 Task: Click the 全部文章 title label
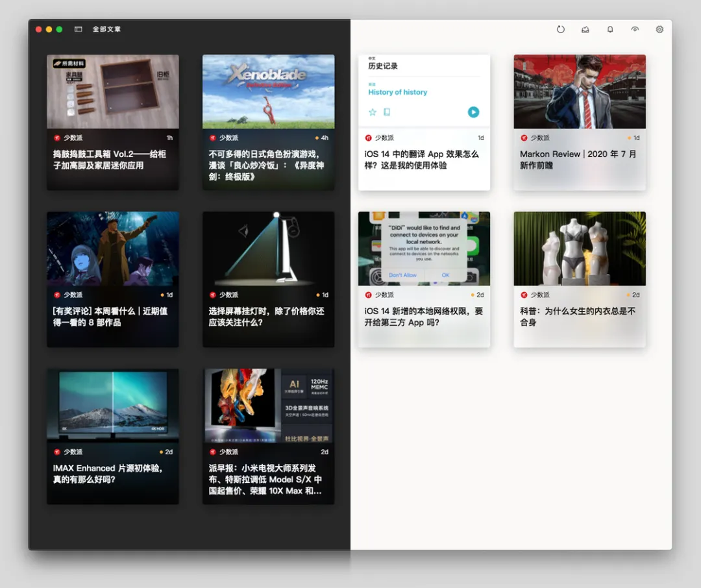106,29
